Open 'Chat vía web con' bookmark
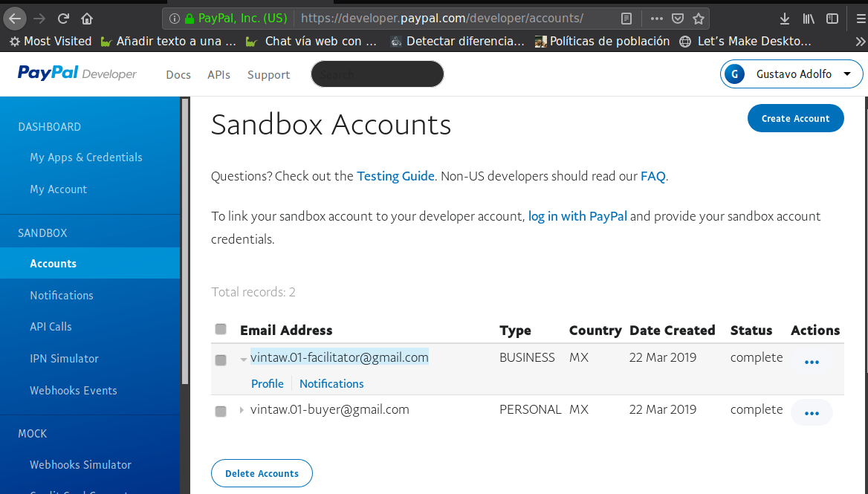The height and width of the screenshot is (494, 868). click(311, 42)
